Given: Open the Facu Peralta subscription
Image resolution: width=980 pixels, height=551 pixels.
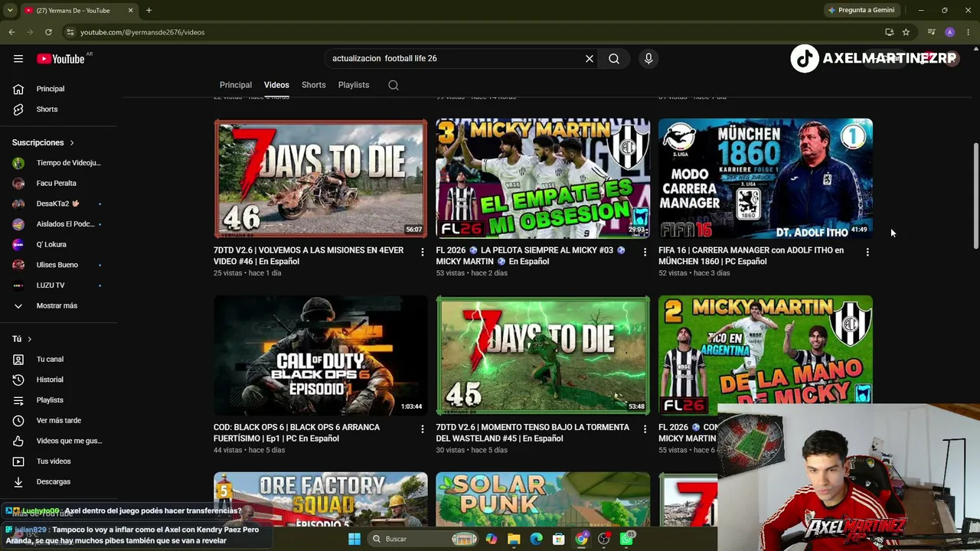Looking at the screenshot, I should pyautogui.click(x=58, y=184).
